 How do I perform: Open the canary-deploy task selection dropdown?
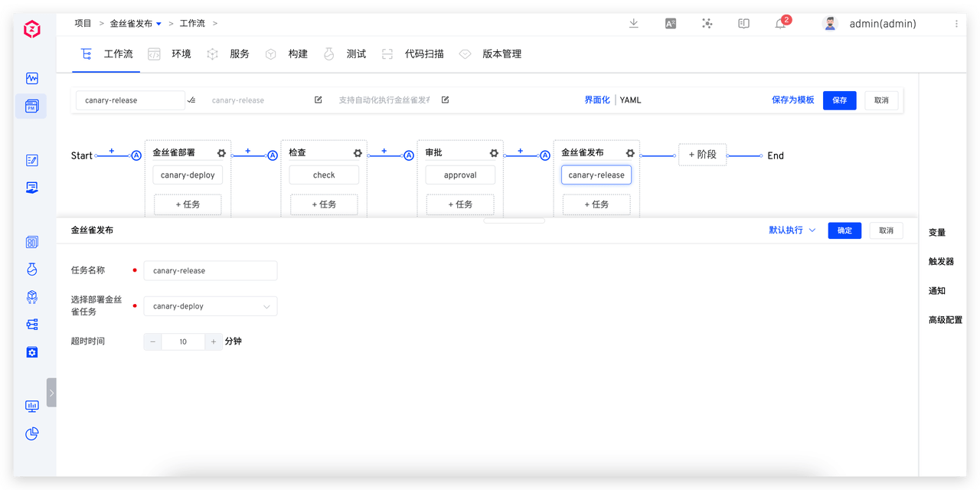[211, 305]
